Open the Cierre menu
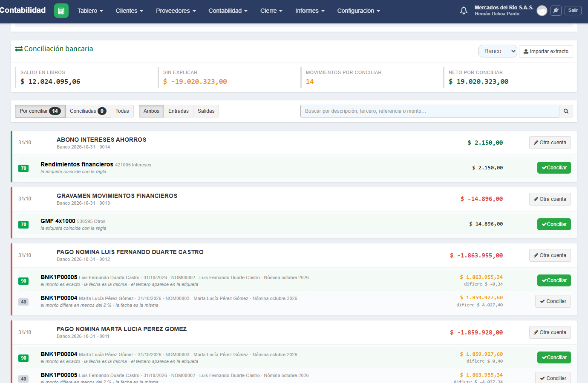The image size is (588, 383). (271, 11)
